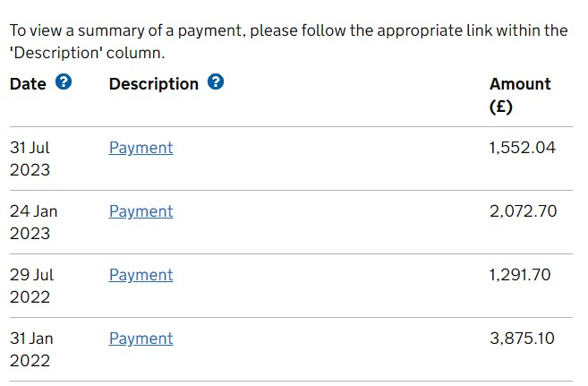This screenshot has width=588, height=386.
Task: Select the 24 Jan 2023 date cell
Action: pyautogui.click(x=33, y=222)
